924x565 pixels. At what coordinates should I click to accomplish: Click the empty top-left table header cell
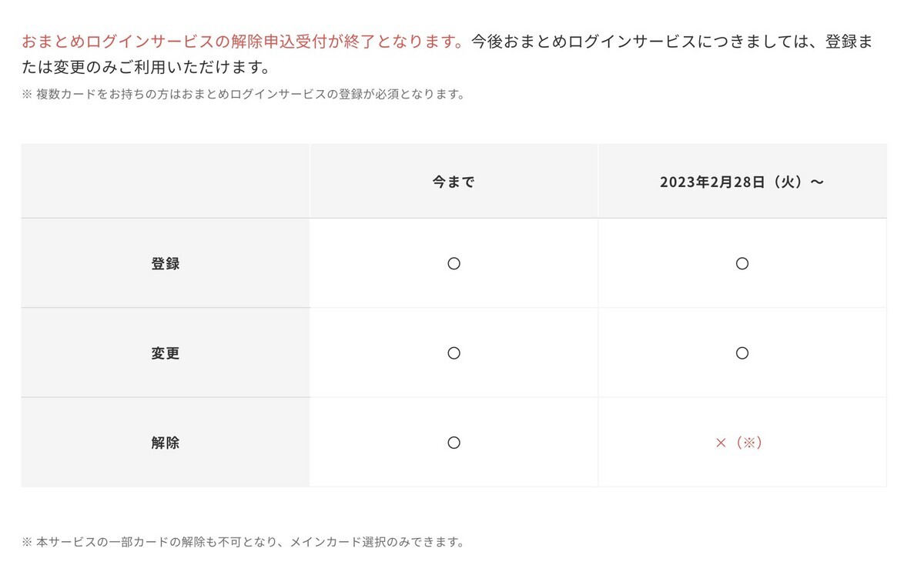pos(166,181)
